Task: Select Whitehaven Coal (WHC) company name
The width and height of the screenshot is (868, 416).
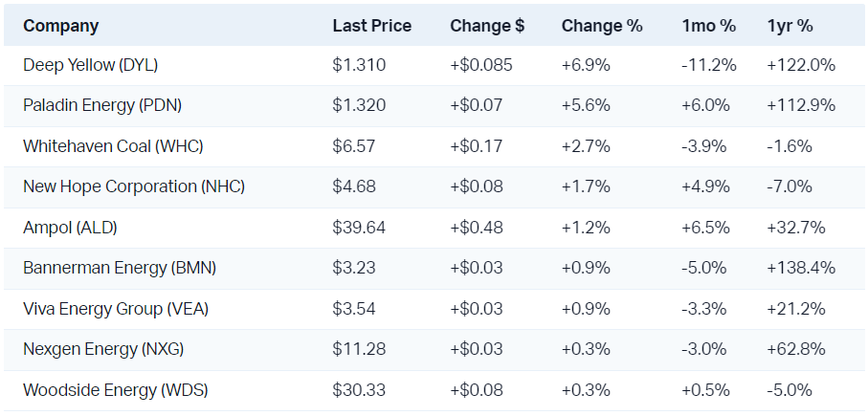Action: click(x=113, y=146)
